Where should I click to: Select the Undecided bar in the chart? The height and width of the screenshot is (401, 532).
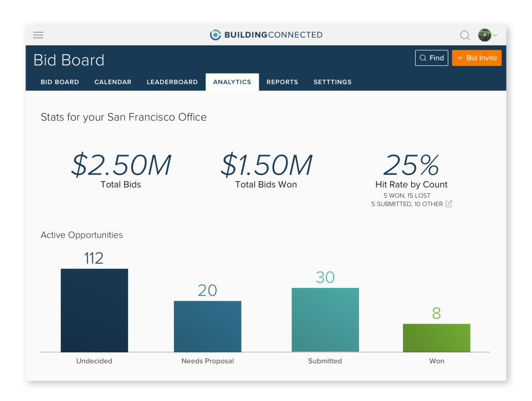tap(94, 310)
